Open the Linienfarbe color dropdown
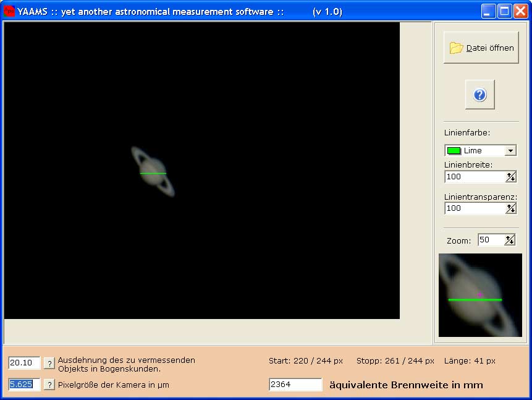 (x=512, y=150)
